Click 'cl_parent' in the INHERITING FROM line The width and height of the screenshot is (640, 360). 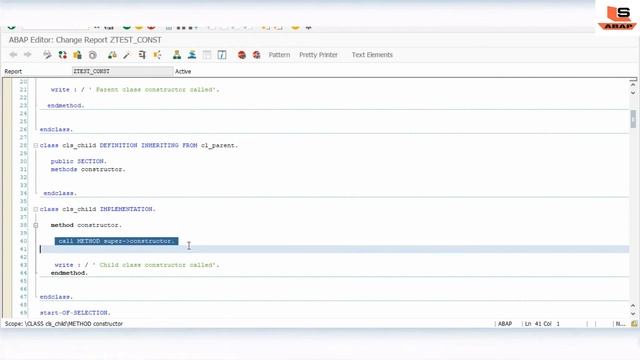coord(219,145)
